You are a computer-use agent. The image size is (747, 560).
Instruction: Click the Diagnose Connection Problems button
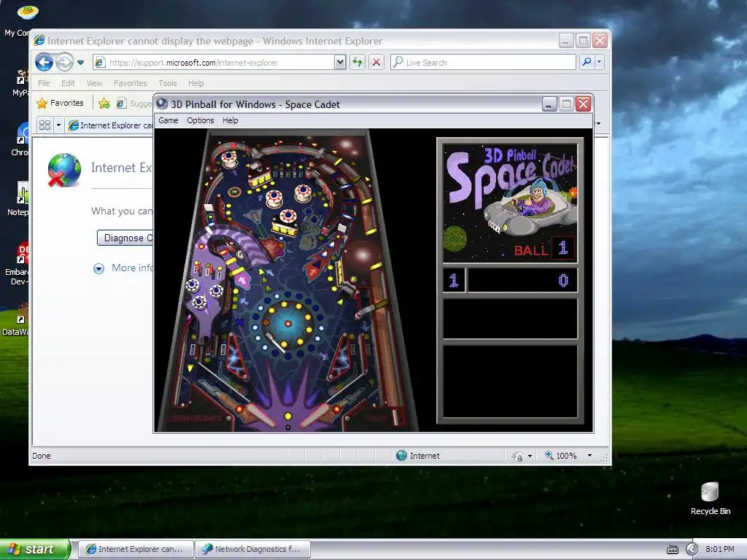[125, 238]
